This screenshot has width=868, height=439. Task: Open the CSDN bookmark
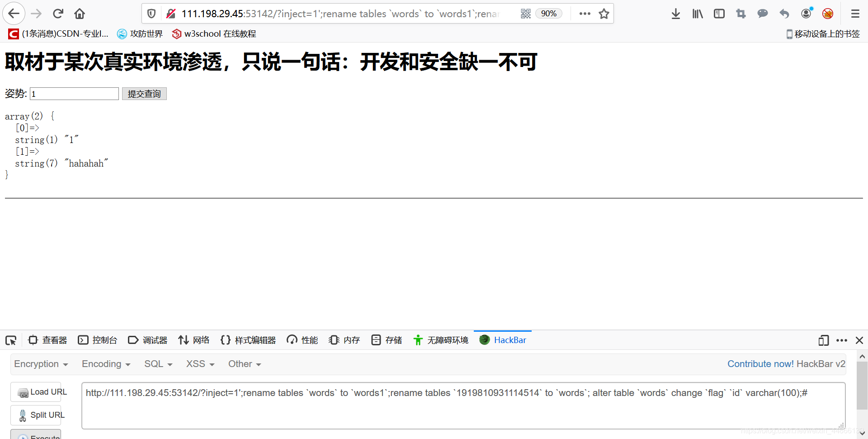click(x=58, y=33)
